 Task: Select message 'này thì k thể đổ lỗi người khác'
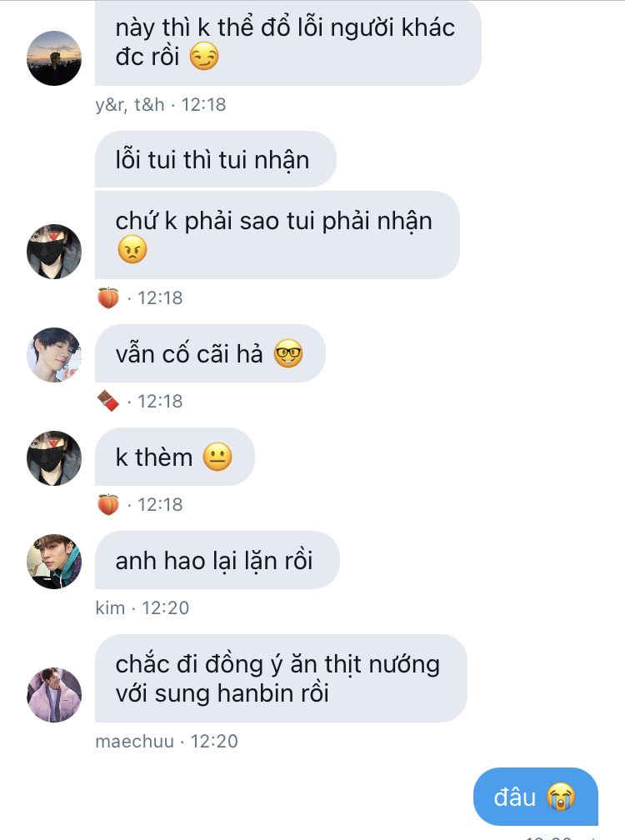pyautogui.click(x=288, y=42)
